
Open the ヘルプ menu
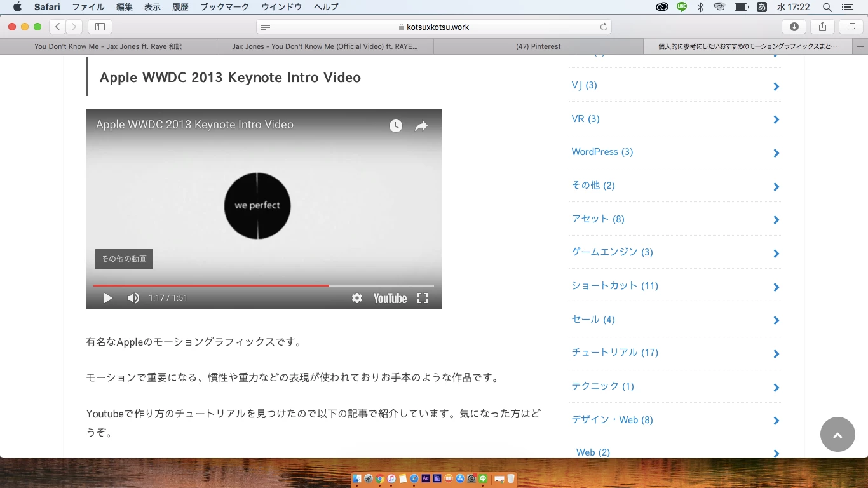326,7
